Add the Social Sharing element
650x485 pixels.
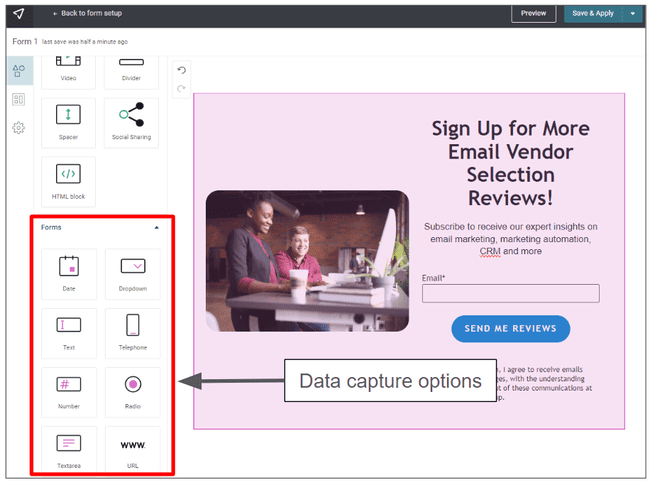coord(132,122)
